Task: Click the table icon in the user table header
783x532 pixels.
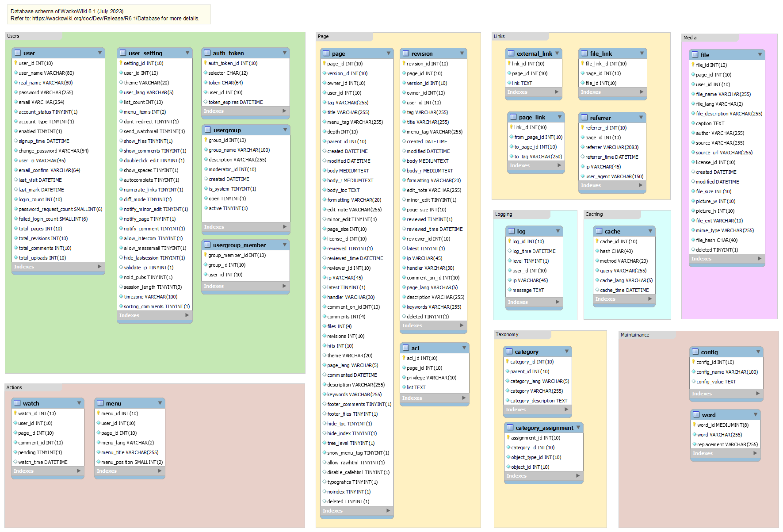Action: click(x=17, y=53)
